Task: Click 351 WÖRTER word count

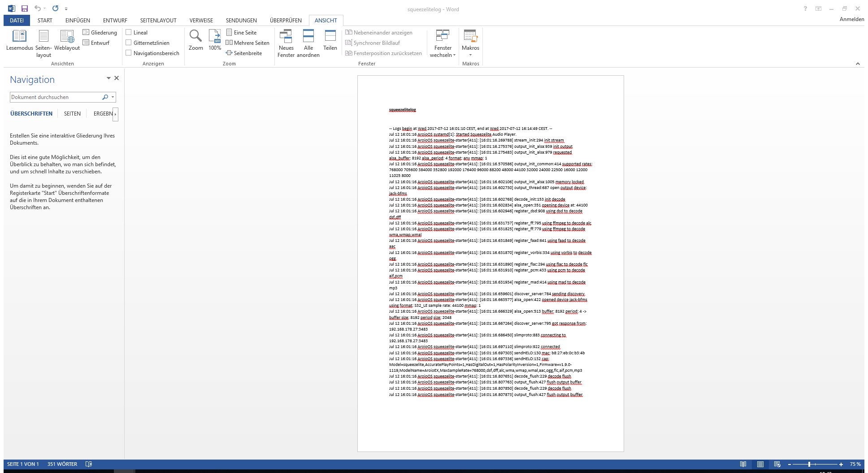Action: tap(62, 464)
